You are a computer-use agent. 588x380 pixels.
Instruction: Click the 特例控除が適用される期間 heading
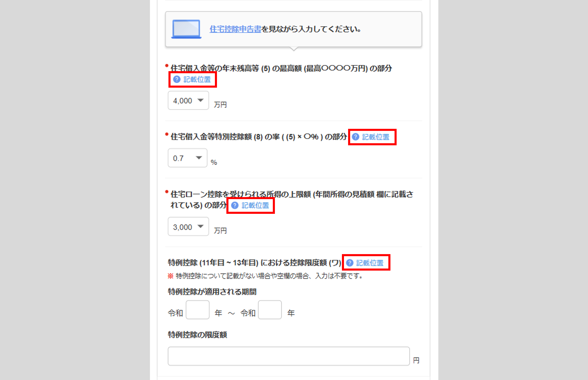pos(212,292)
